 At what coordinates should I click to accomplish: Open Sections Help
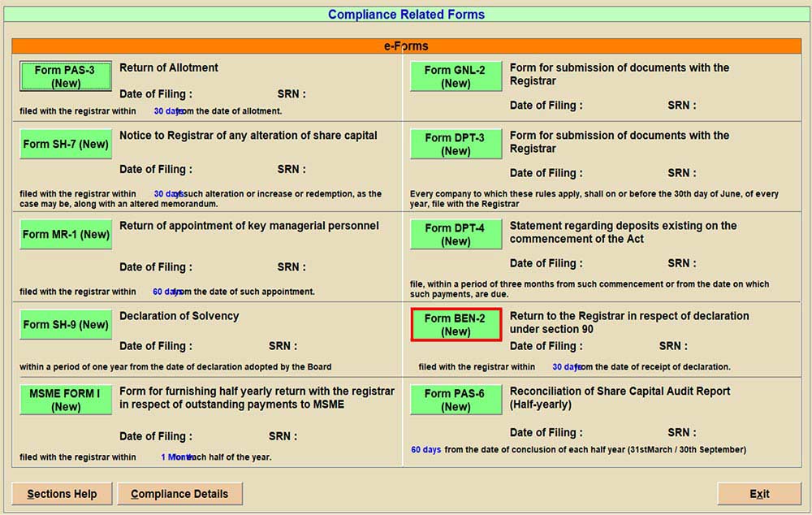pyautogui.click(x=62, y=494)
